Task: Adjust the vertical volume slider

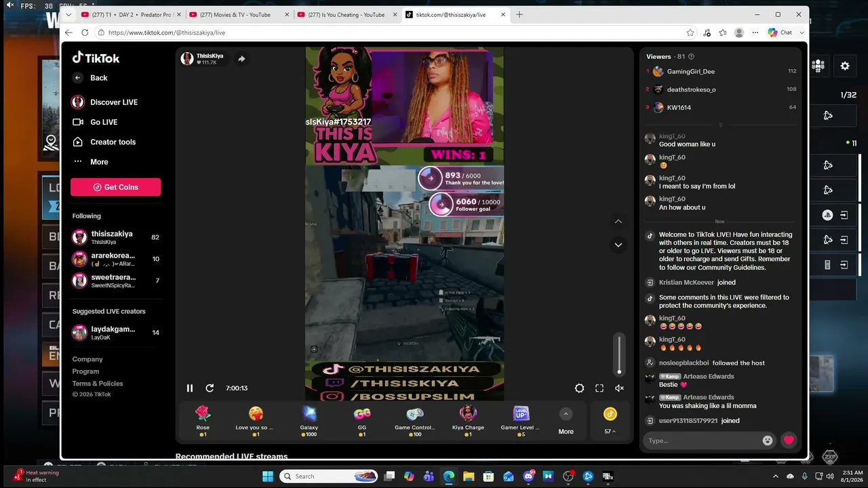Action: (x=619, y=354)
